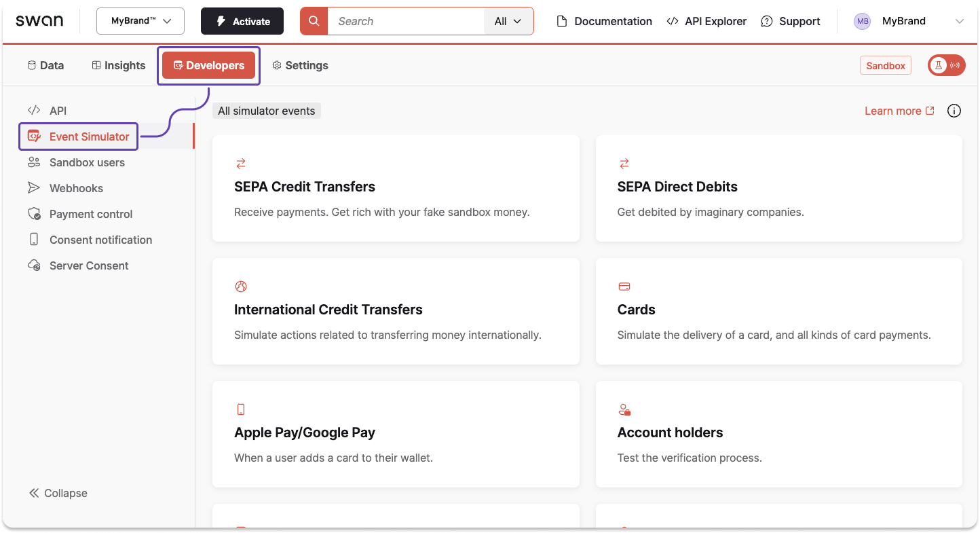Click the SEPA Credit Transfers arrows icon
The width and height of the screenshot is (980, 533).
coord(241,163)
